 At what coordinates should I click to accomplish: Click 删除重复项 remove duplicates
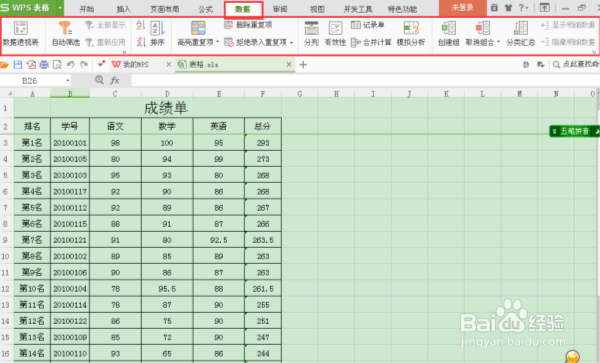(248, 25)
